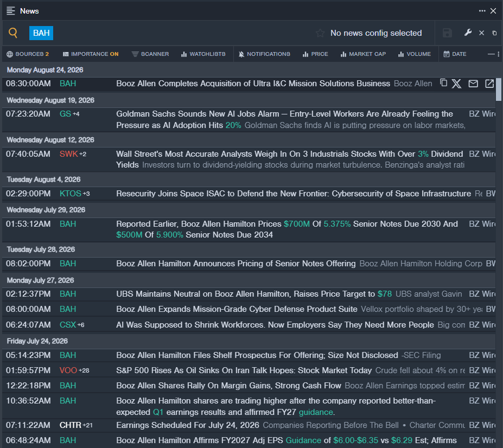The width and height of the screenshot is (503, 448).
Task: Click the +6 tickers badge beside CSX
Action: [x=81, y=325]
